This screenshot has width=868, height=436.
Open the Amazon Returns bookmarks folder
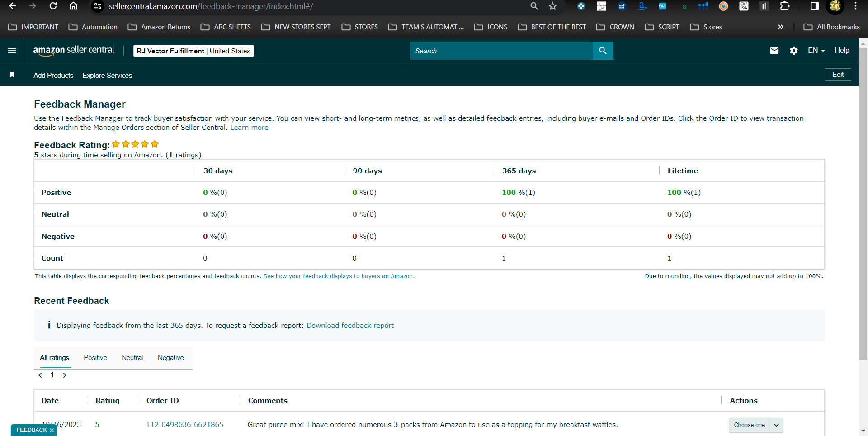159,27
